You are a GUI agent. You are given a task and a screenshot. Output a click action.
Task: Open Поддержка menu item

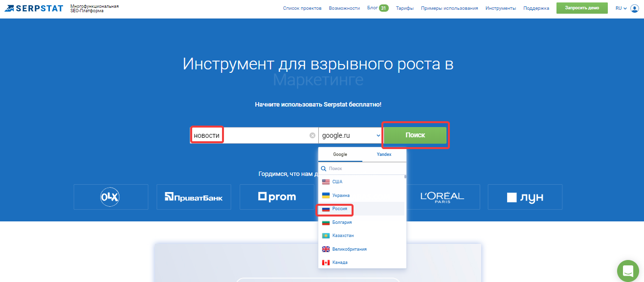536,8
